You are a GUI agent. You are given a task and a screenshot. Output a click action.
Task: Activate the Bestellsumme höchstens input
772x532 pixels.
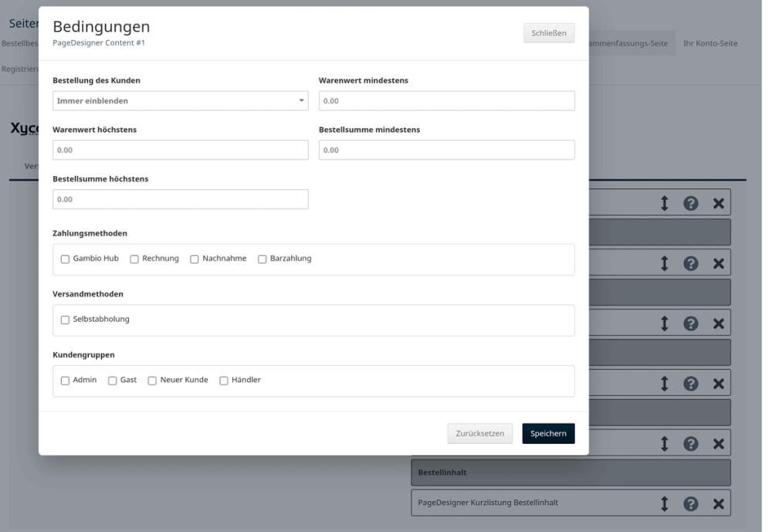click(181, 199)
